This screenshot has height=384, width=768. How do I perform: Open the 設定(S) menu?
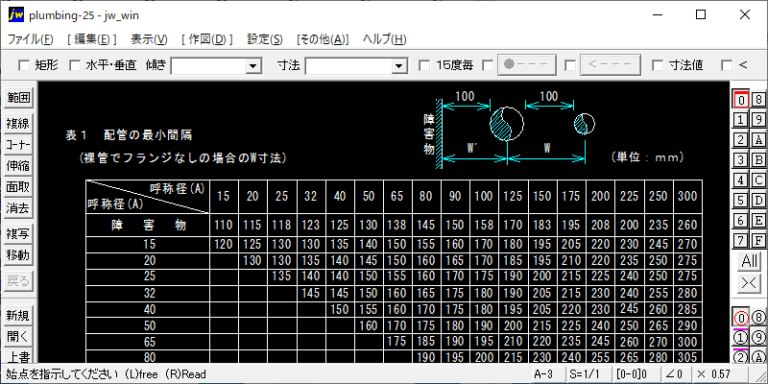point(264,40)
